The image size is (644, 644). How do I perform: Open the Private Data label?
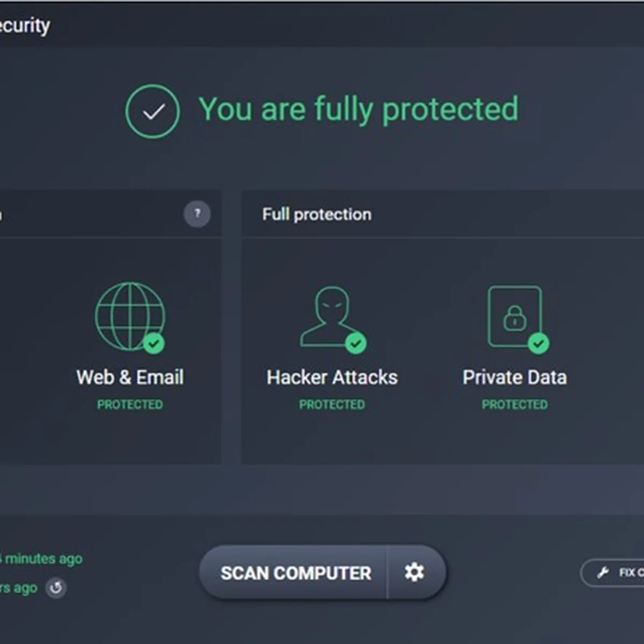point(515,377)
